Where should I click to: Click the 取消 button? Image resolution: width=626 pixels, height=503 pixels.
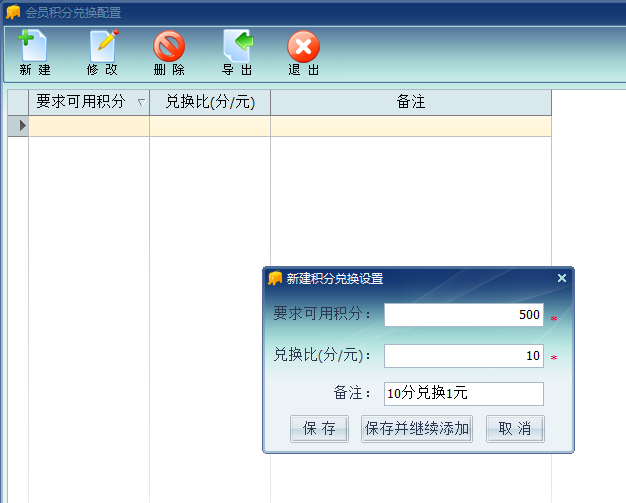click(x=515, y=429)
